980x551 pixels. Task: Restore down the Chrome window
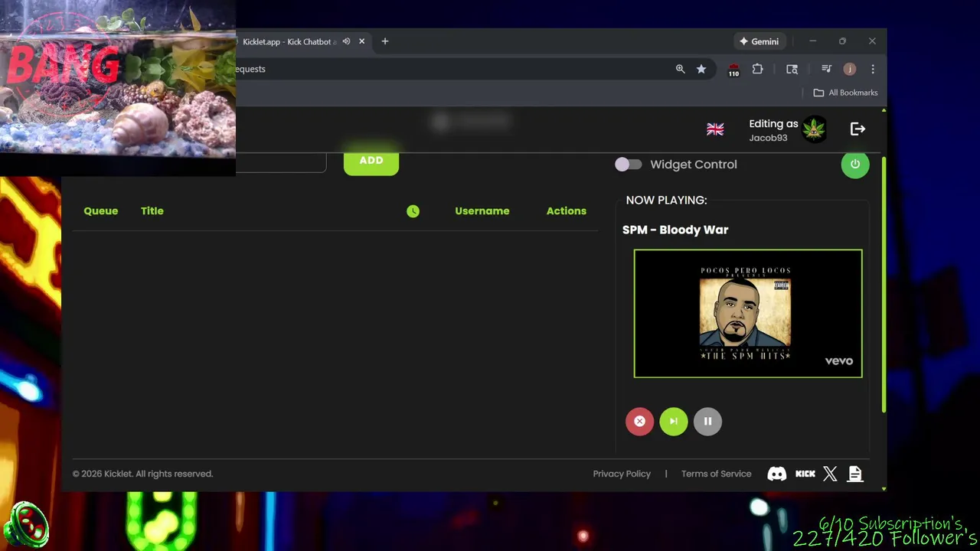(x=842, y=41)
